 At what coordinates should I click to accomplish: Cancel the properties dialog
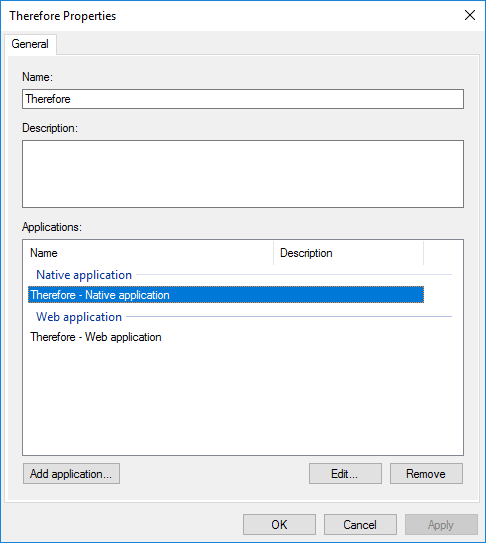click(360, 525)
